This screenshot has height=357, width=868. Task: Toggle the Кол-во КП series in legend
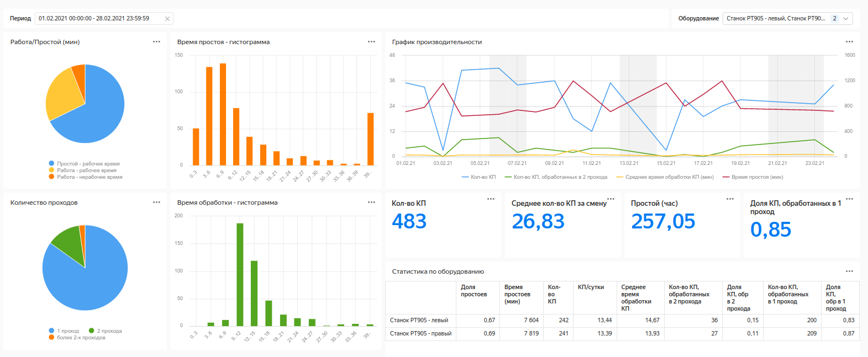(478, 177)
